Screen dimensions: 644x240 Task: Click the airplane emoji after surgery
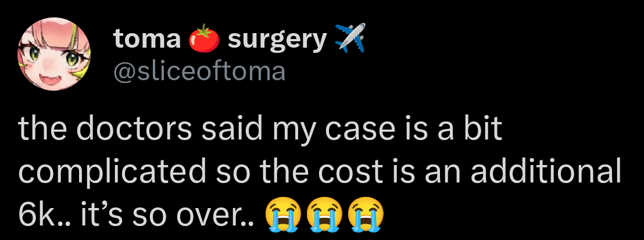[x=350, y=38]
